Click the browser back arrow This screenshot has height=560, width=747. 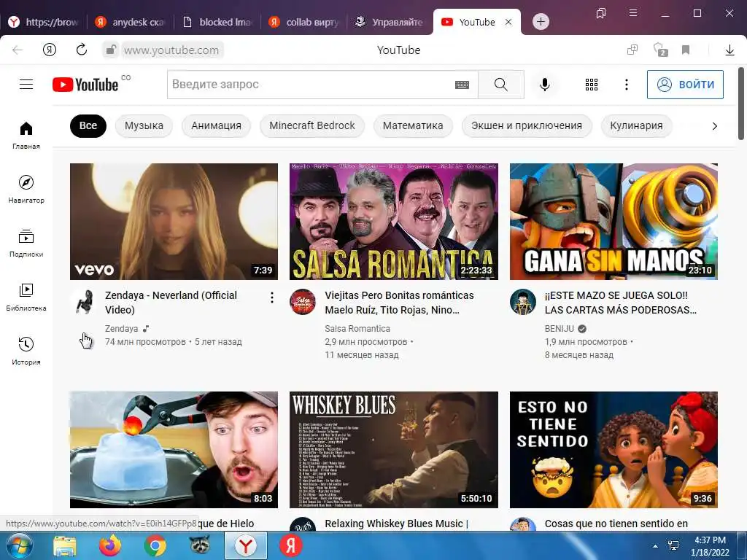coord(18,50)
